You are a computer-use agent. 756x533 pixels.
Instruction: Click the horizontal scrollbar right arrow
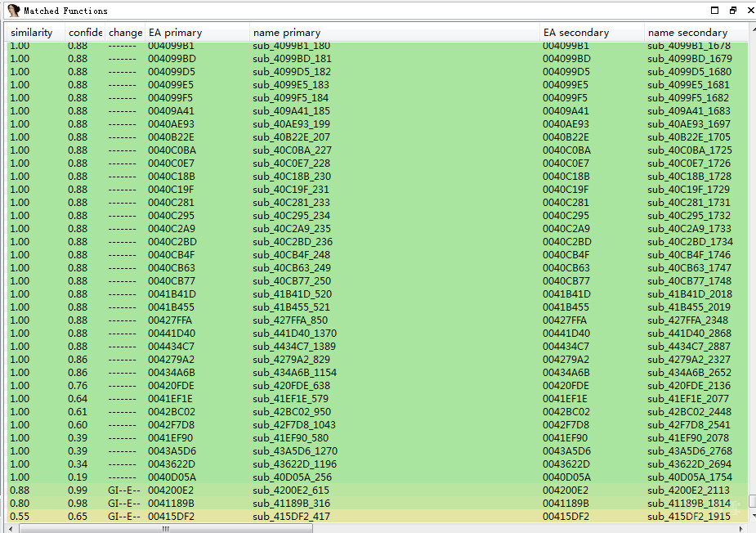click(x=741, y=529)
